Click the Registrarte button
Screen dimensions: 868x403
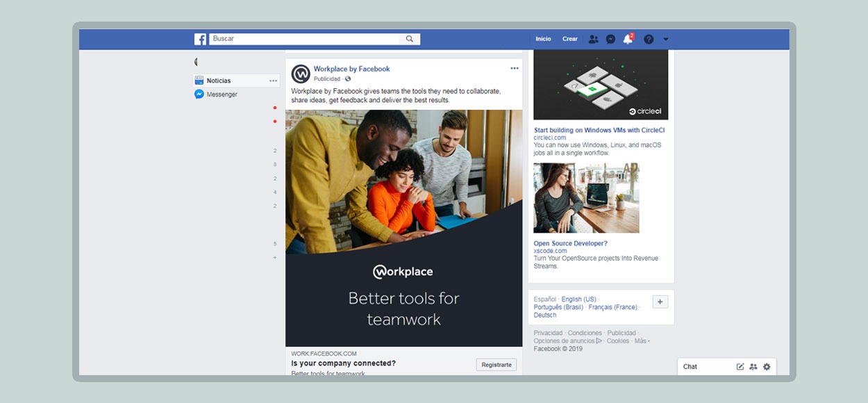coord(496,365)
